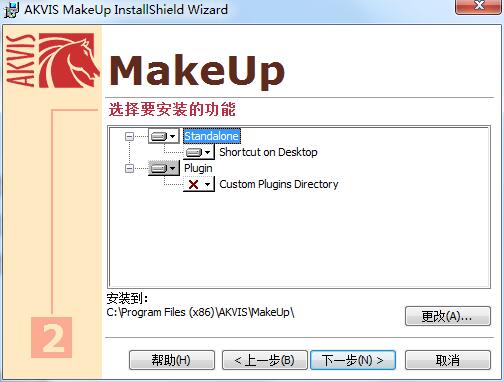Image resolution: width=504 pixels, height=382 pixels.
Task: Cancel setup with the 取消 button
Action: click(448, 360)
